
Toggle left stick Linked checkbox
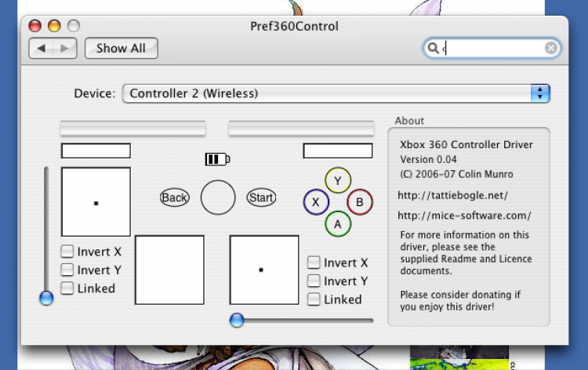pos(67,288)
